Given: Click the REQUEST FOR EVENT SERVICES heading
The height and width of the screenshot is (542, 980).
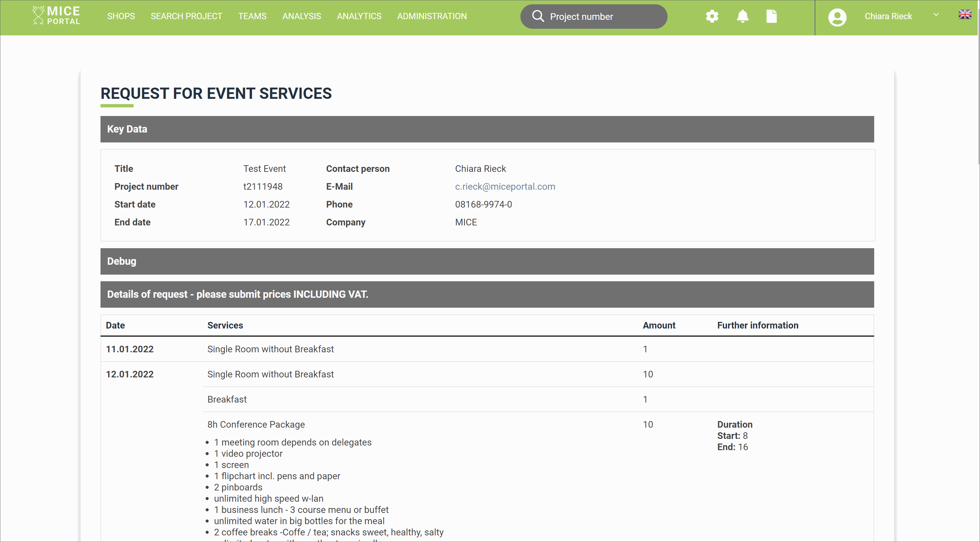Looking at the screenshot, I should [x=216, y=94].
